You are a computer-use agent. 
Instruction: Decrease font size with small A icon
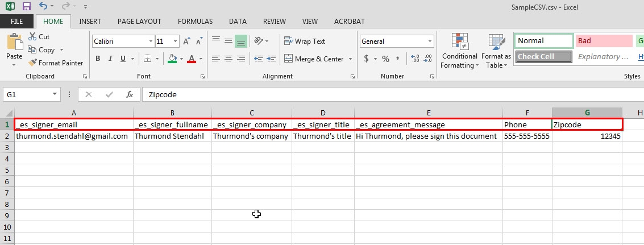(200, 41)
